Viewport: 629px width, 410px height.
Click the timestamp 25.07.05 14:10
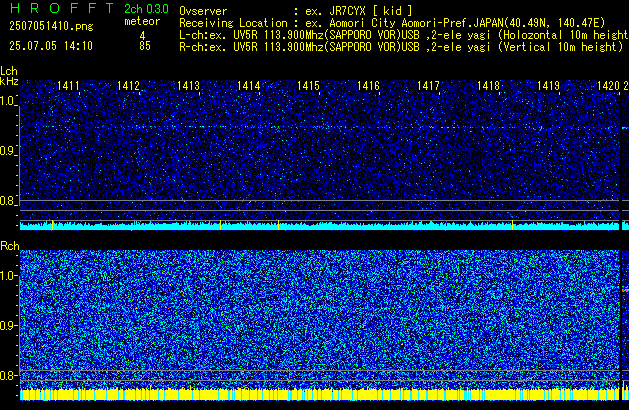51,46
